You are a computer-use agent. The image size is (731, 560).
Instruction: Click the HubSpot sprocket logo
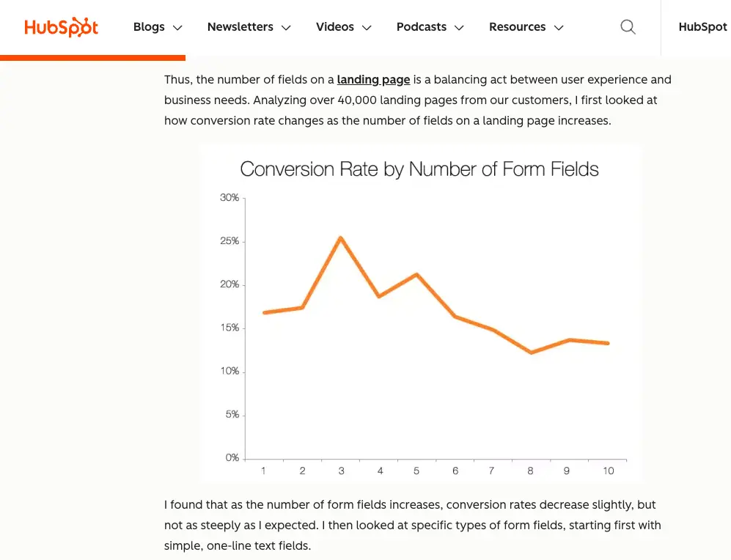(61, 26)
